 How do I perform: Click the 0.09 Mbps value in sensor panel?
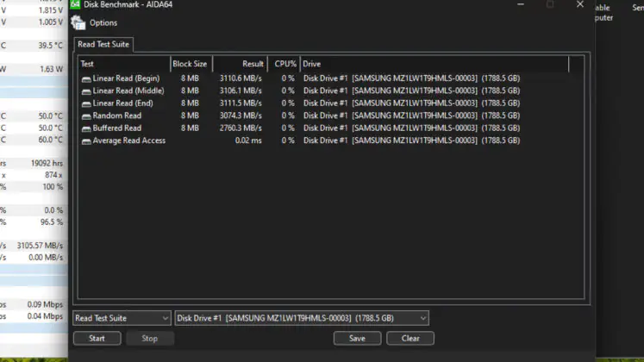point(45,304)
